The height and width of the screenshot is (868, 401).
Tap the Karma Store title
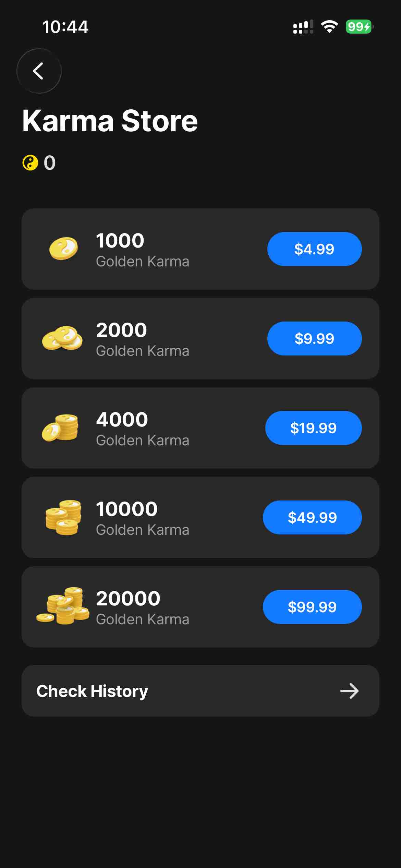pos(110,121)
